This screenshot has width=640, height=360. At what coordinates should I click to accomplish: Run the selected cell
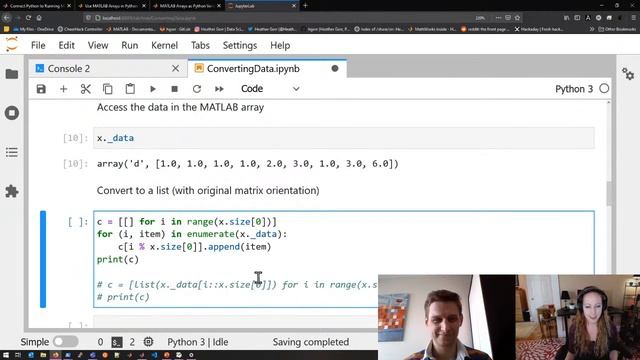tap(153, 89)
